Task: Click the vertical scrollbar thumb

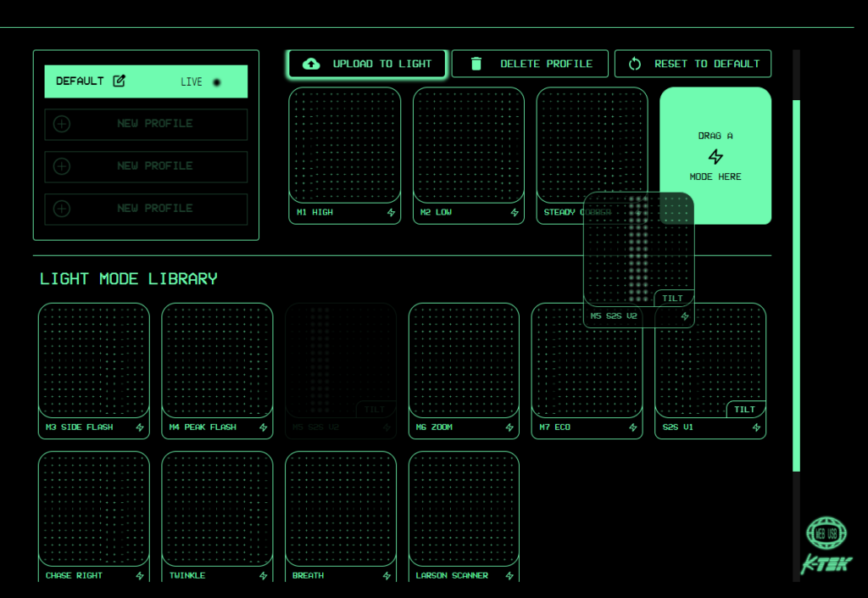Action: (x=796, y=284)
